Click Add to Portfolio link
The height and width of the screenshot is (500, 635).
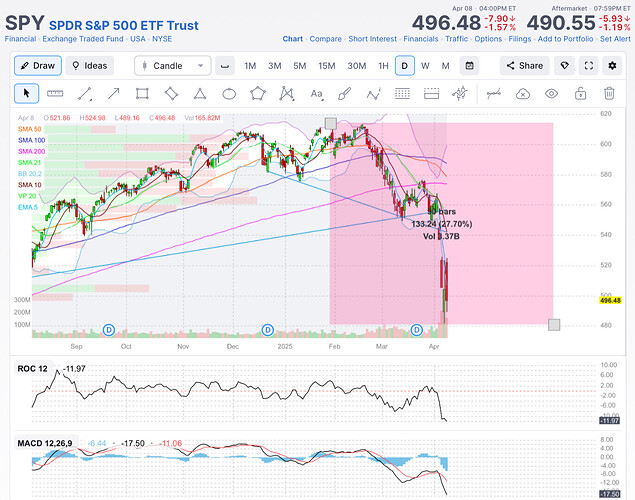(565, 39)
